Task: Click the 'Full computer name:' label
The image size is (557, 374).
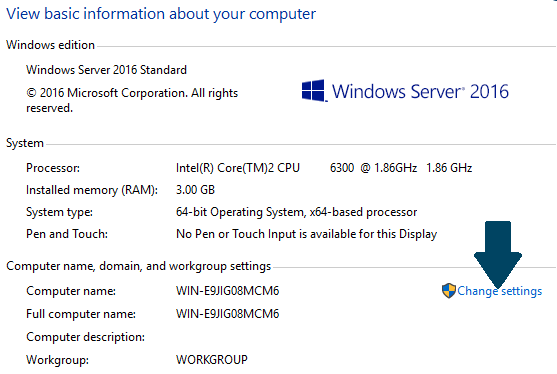Action: click(81, 314)
